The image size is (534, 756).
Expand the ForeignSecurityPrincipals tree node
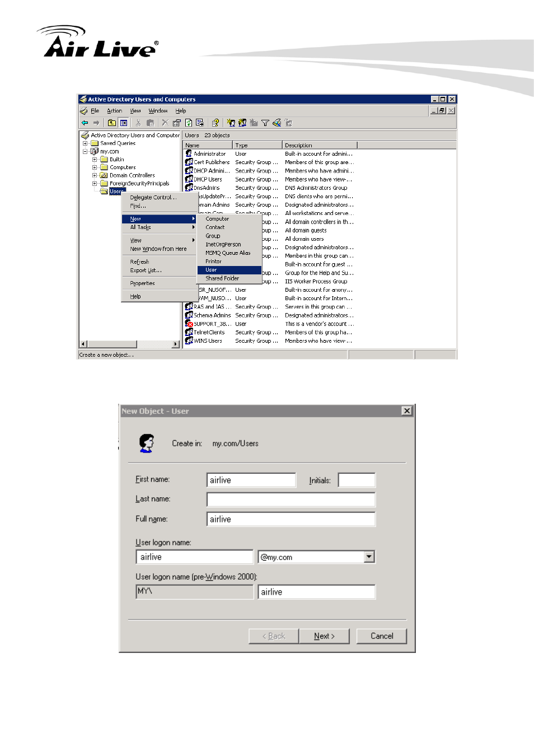pyautogui.click(x=95, y=183)
